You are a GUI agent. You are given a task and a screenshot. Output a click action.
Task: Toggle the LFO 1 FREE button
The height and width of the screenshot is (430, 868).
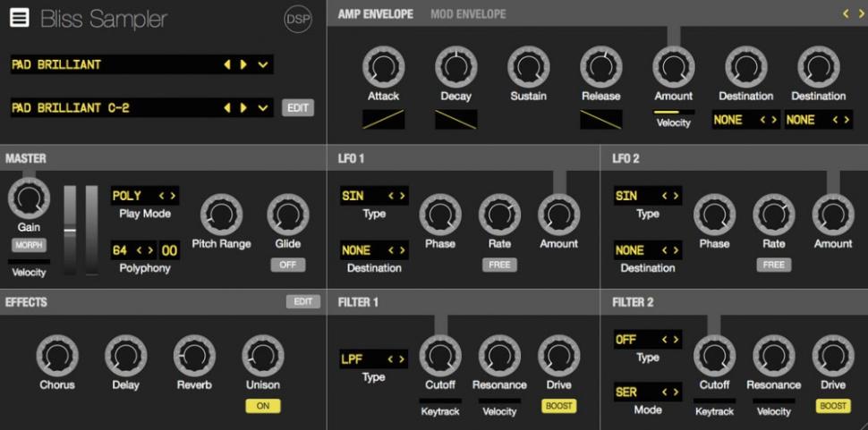pyautogui.click(x=499, y=265)
